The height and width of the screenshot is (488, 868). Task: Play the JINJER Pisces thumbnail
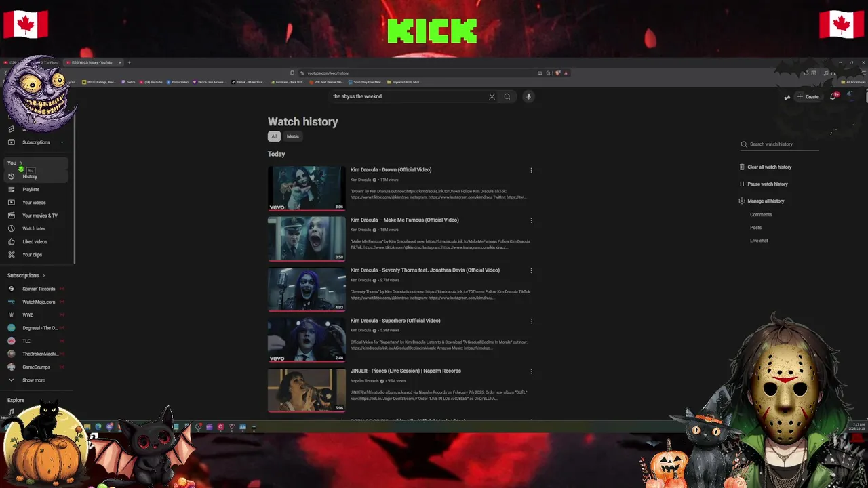pos(307,390)
